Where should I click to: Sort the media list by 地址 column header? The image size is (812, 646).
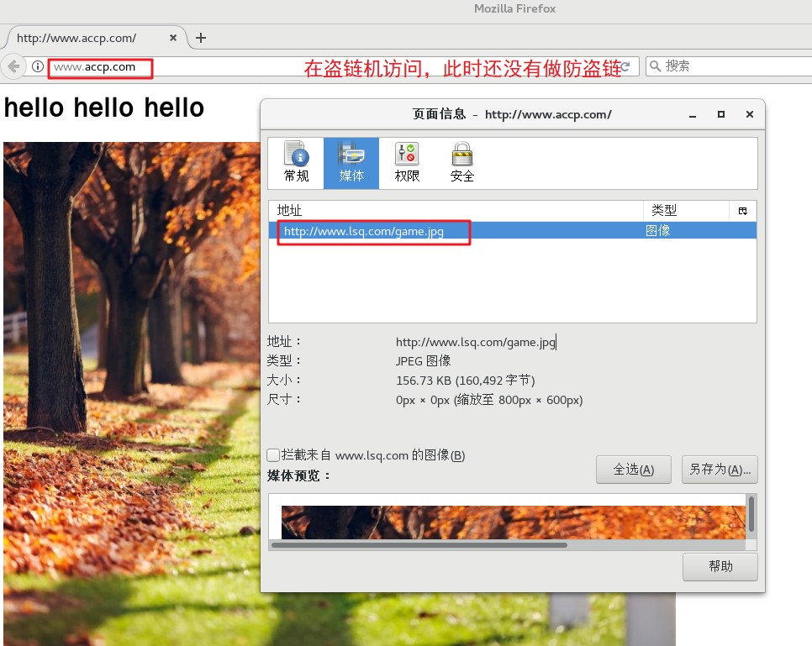click(456, 211)
